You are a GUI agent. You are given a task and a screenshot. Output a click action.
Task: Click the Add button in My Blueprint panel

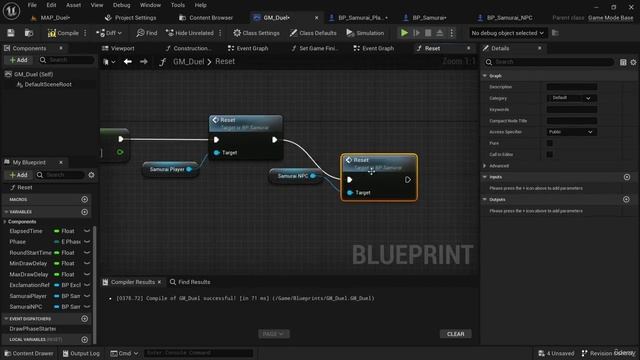18,175
